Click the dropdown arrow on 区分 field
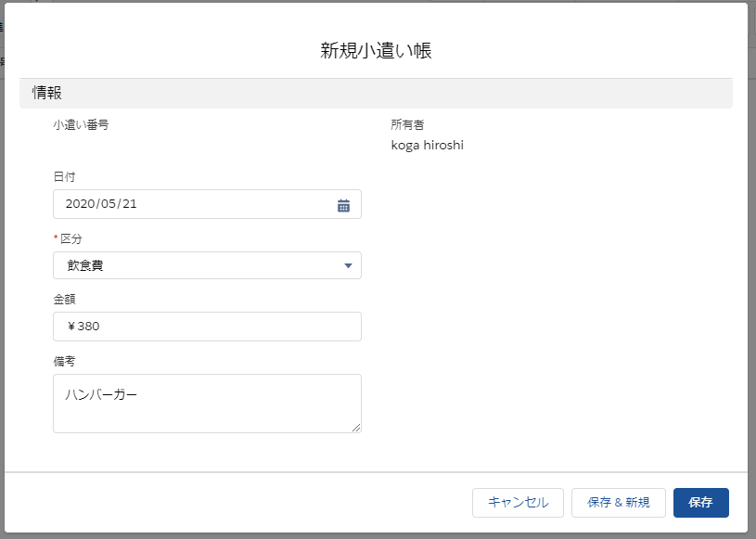The height and width of the screenshot is (539, 756). click(x=348, y=266)
